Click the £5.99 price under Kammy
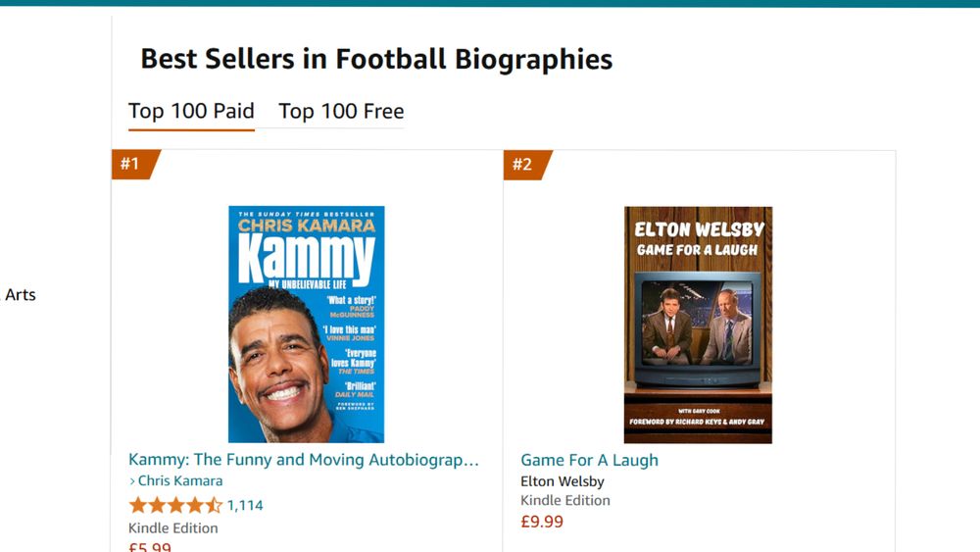The height and width of the screenshot is (552, 980). [150, 547]
